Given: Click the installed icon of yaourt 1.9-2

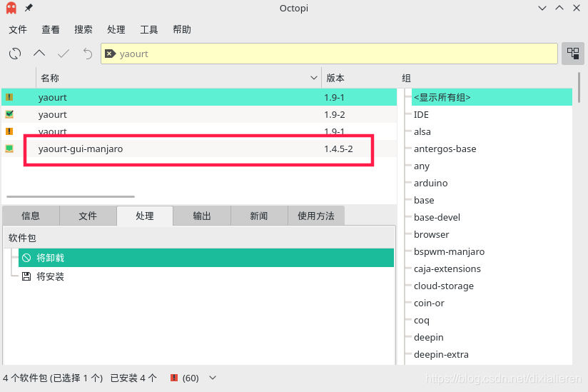Looking at the screenshot, I should 9,114.
